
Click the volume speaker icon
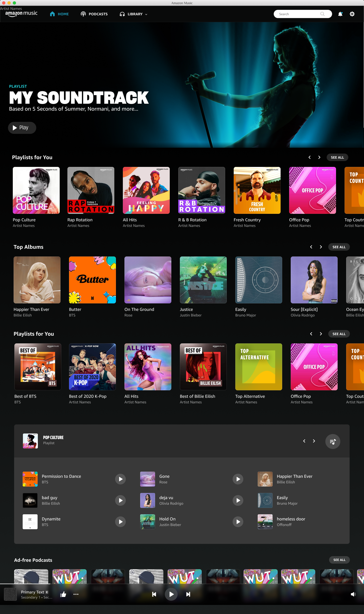coord(353,594)
